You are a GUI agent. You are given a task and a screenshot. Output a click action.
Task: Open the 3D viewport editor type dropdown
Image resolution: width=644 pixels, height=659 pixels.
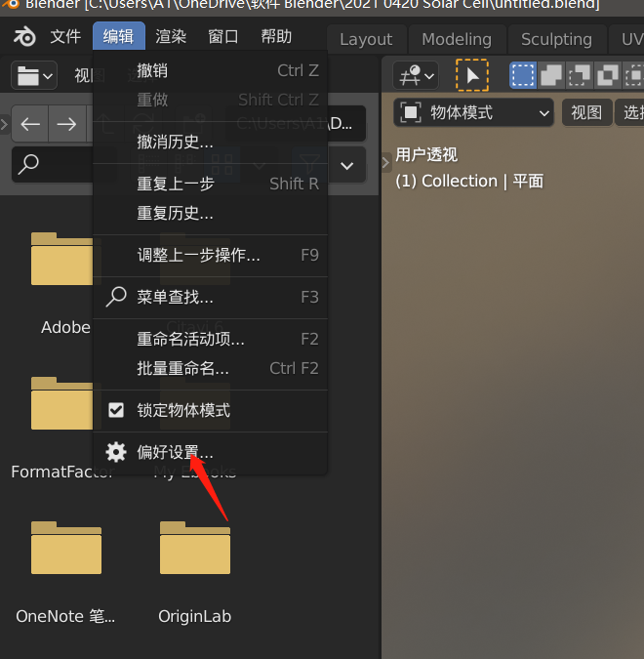pos(416,75)
